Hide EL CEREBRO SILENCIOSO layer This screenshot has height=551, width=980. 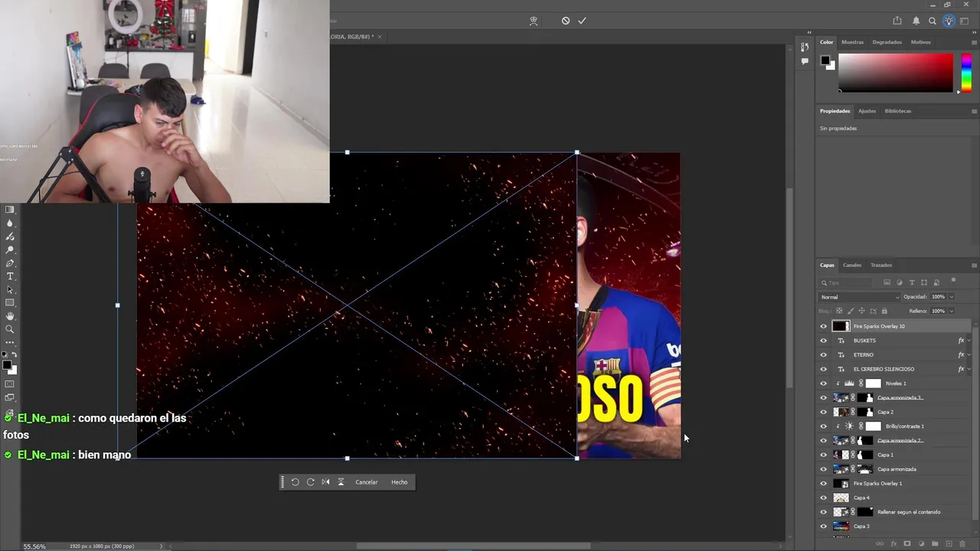click(x=824, y=369)
